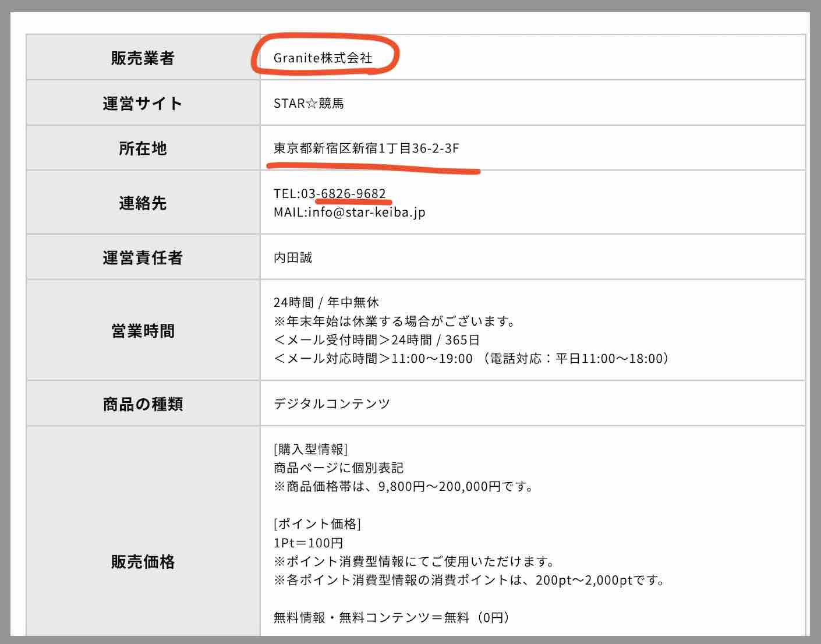Click the [購入型情報] heading
Viewport: 821px width, 644px height.
pos(310,449)
